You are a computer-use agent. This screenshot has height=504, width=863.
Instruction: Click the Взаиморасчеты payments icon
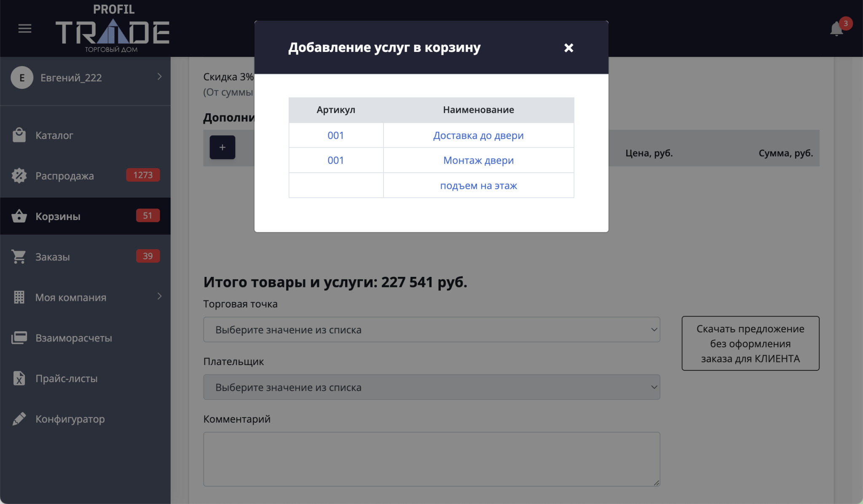(x=19, y=338)
